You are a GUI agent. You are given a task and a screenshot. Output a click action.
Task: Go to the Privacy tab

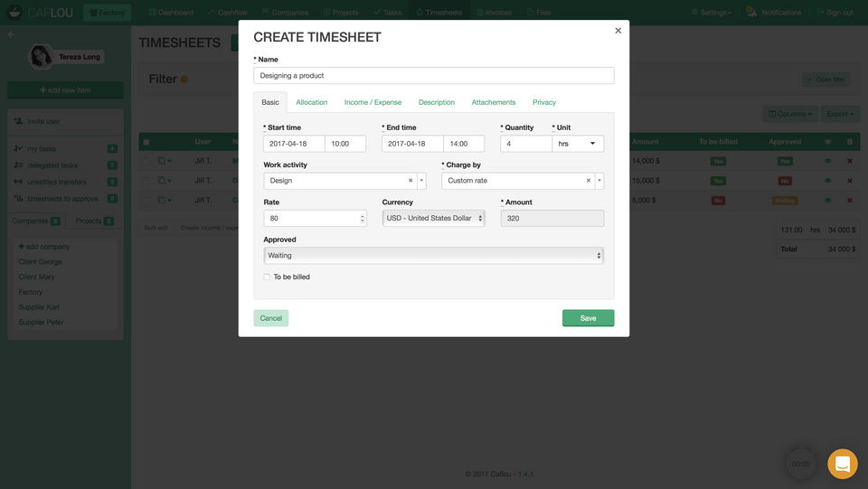(x=544, y=102)
